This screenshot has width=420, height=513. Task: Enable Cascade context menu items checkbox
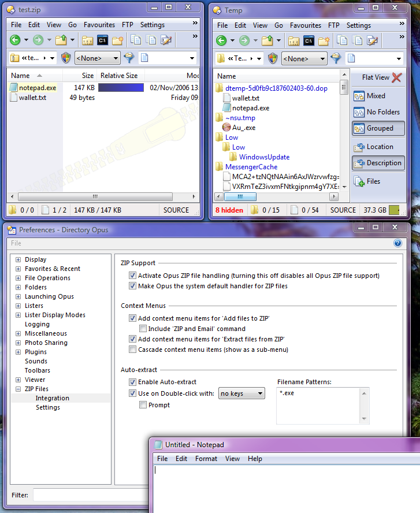(x=132, y=350)
